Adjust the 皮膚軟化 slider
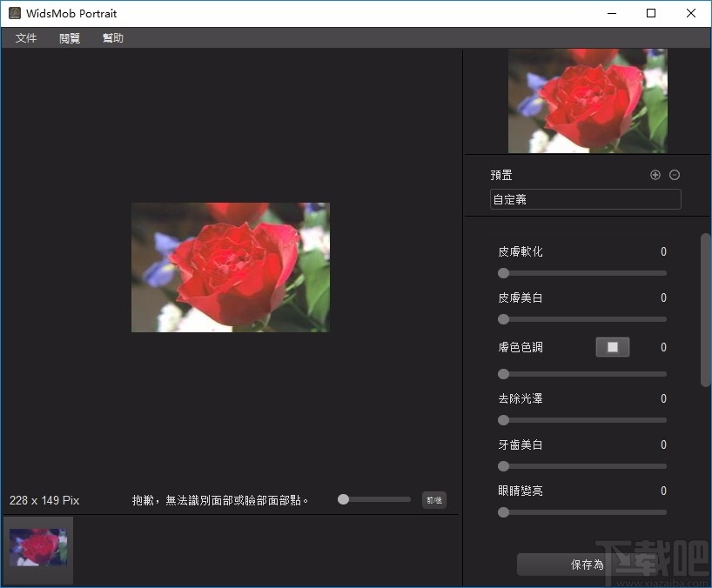The height and width of the screenshot is (588, 712). point(584,273)
